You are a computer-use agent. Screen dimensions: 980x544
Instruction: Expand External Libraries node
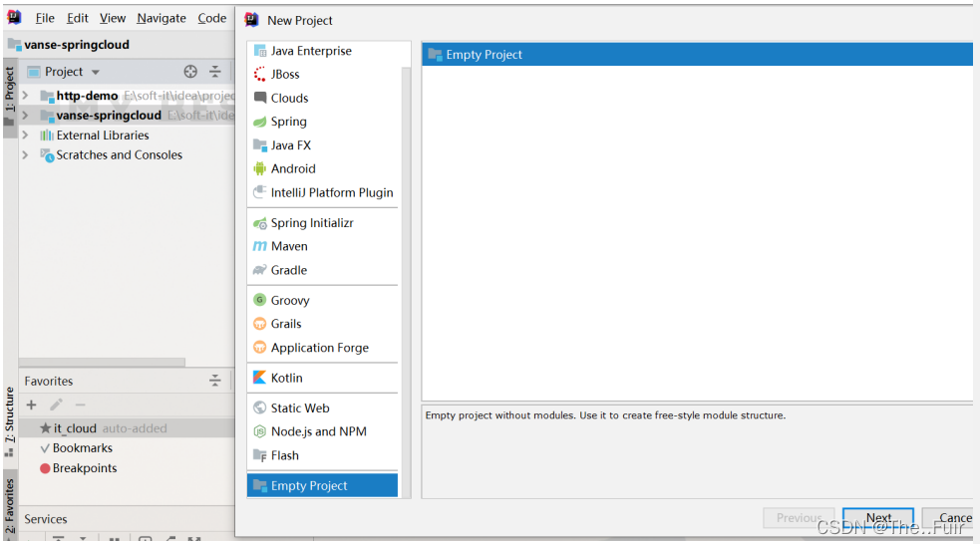(x=26, y=135)
